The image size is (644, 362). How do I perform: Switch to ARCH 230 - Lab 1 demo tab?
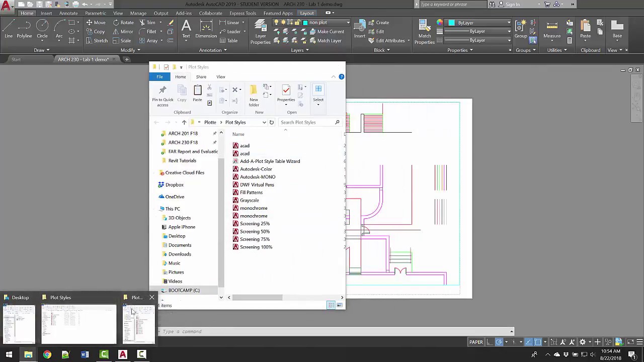point(83,59)
